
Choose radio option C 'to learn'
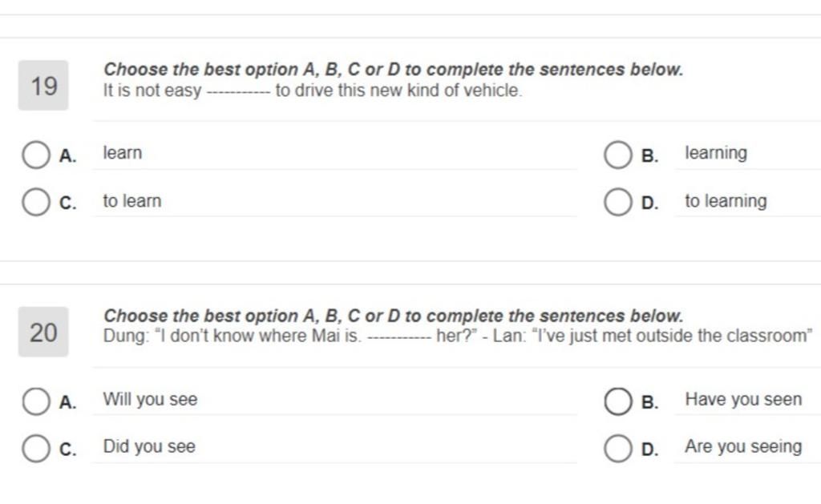tap(35, 202)
